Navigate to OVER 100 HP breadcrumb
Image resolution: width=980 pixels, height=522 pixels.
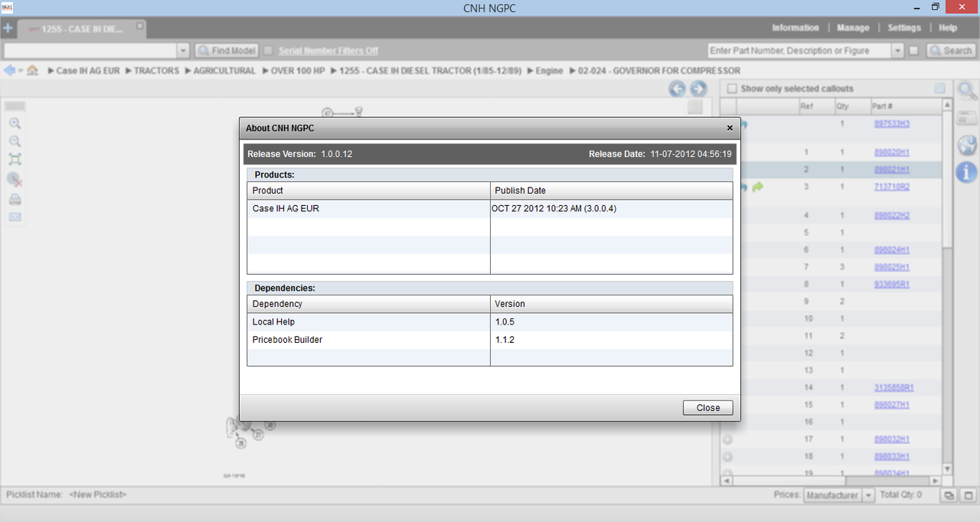(298, 70)
